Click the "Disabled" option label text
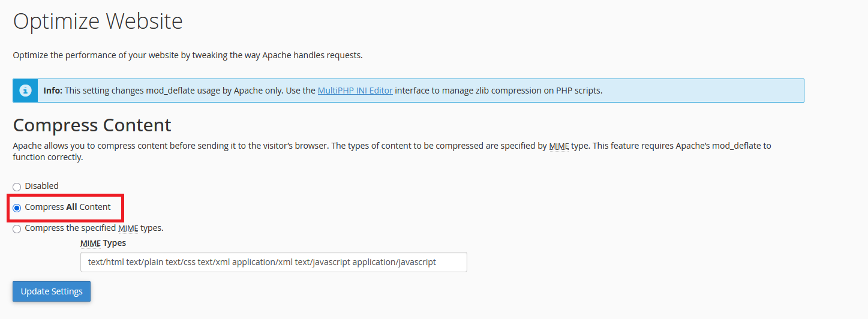The height and width of the screenshot is (319, 868). coord(42,186)
